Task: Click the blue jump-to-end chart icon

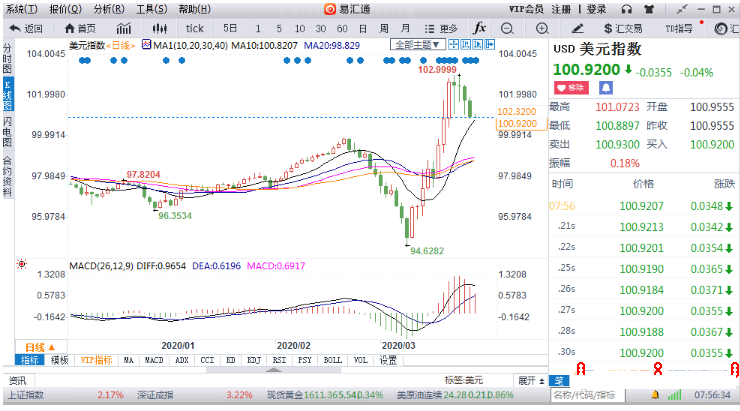Action: pos(490,44)
